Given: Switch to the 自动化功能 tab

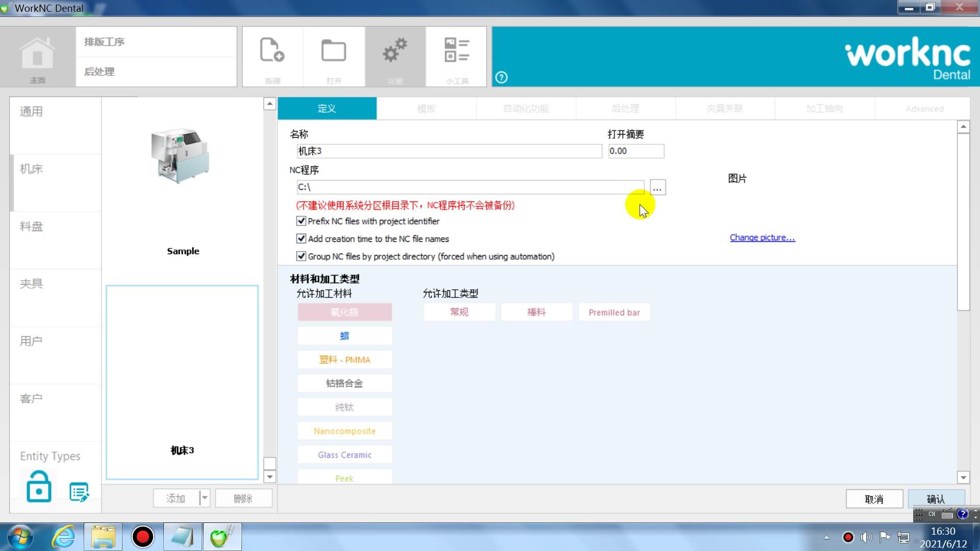Looking at the screenshot, I should coord(526,109).
